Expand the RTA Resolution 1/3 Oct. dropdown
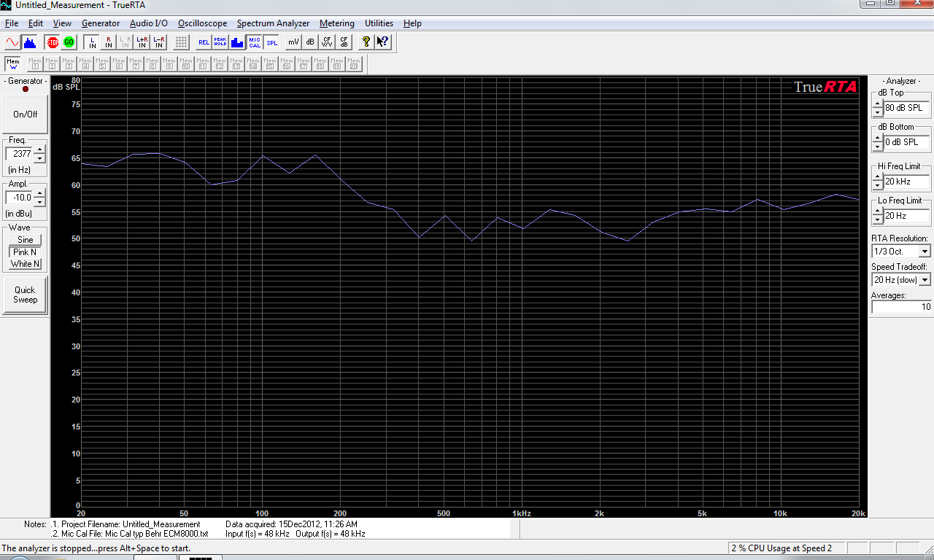 [925, 252]
